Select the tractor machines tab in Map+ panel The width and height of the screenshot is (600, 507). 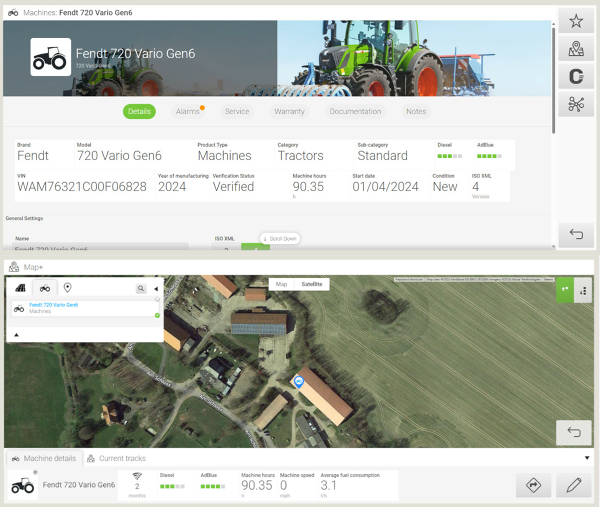[x=45, y=288]
